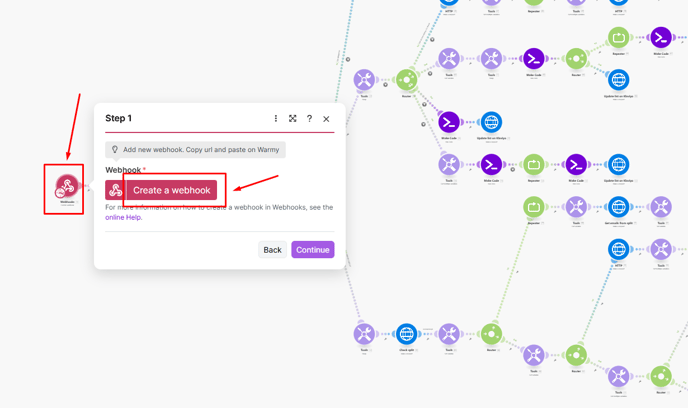The height and width of the screenshot is (408, 688).
Task: Open Update list on Klaviyo ending the five-module branch
Action: [619, 165]
